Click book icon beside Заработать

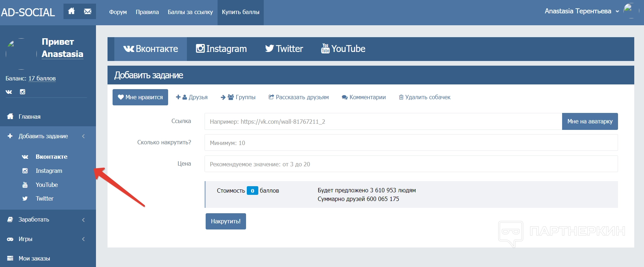pyautogui.click(x=10, y=219)
